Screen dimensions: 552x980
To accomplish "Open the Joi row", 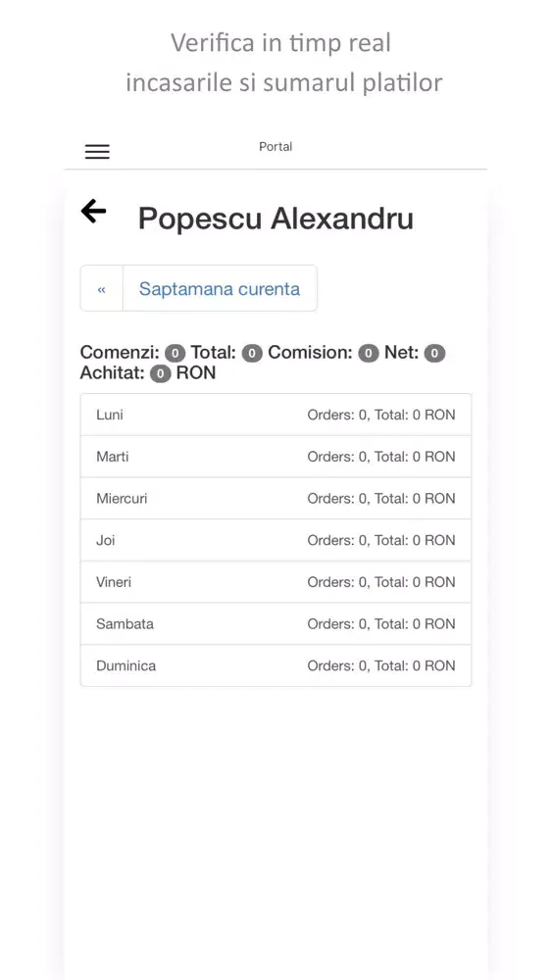I will pyautogui.click(x=276, y=541).
